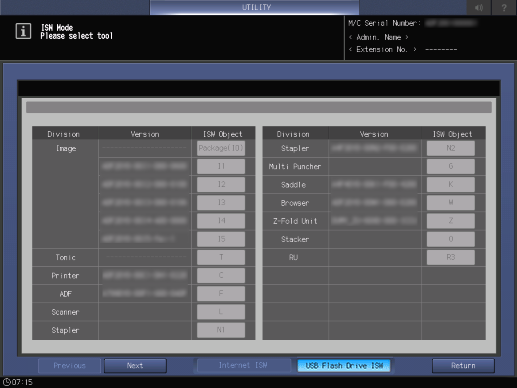Go to the Previous page
Viewport: 517px width, 388px height.
click(69, 366)
